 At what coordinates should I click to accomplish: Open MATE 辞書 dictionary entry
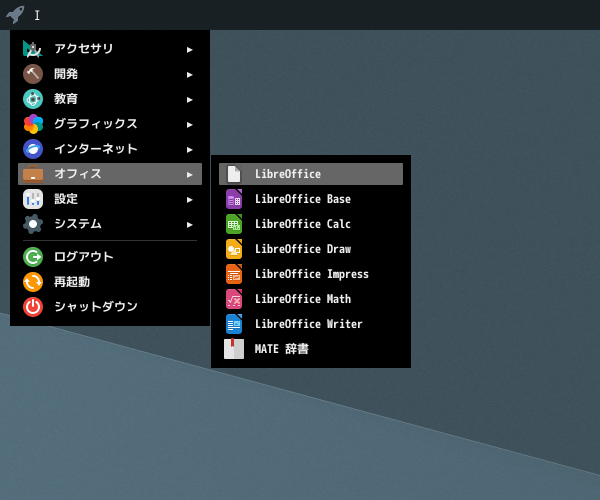click(311, 349)
